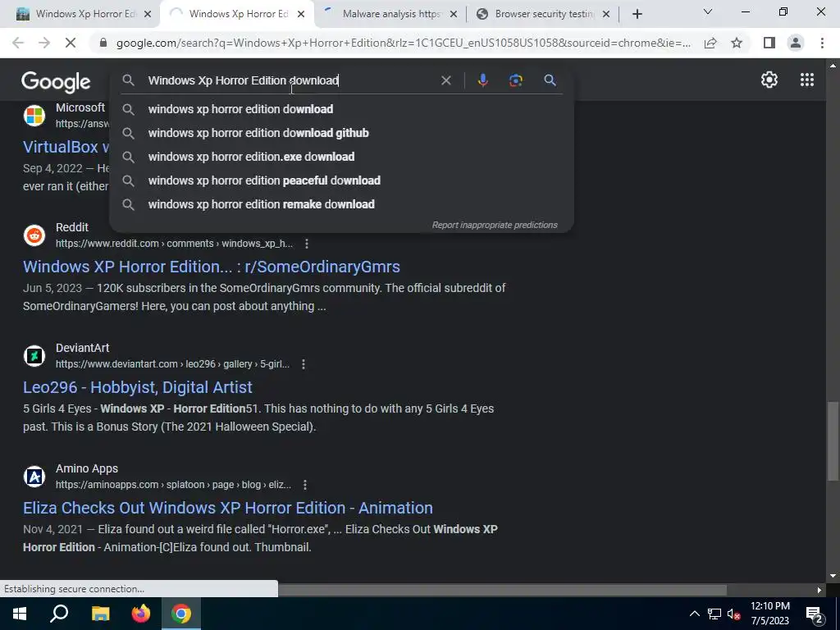The width and height of the screenshot is (840, 630).
Task: Open Windows taskbar search
Action: click(x=59, y=614)
